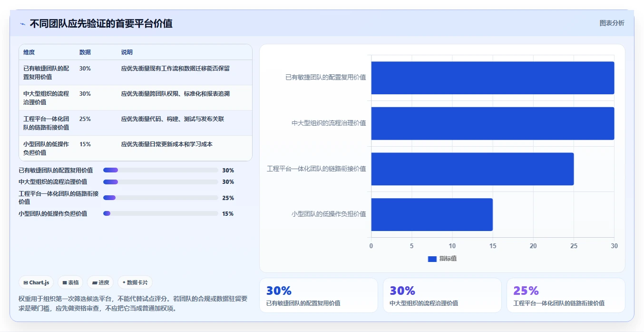Click the chart axis label 工程平台一体化团队的链路衔接价值
This screenshot has height=332, width=644.
316,169
